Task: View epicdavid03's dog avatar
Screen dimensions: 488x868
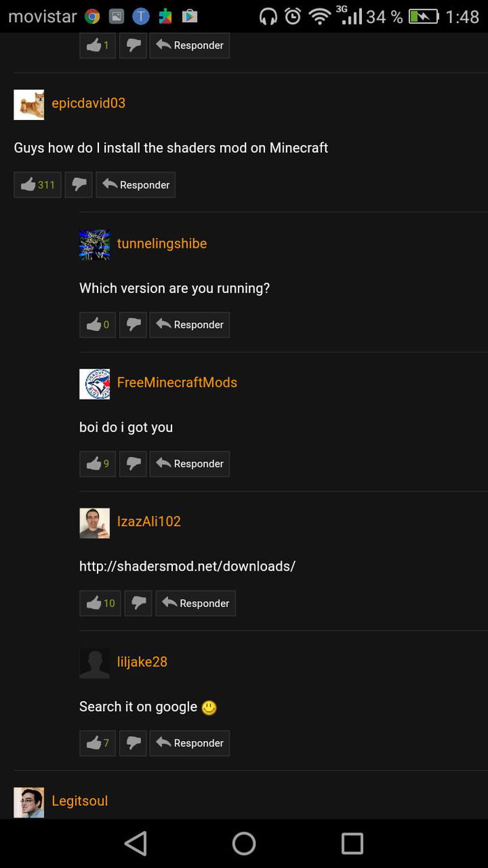Action: tap(29, 105)
